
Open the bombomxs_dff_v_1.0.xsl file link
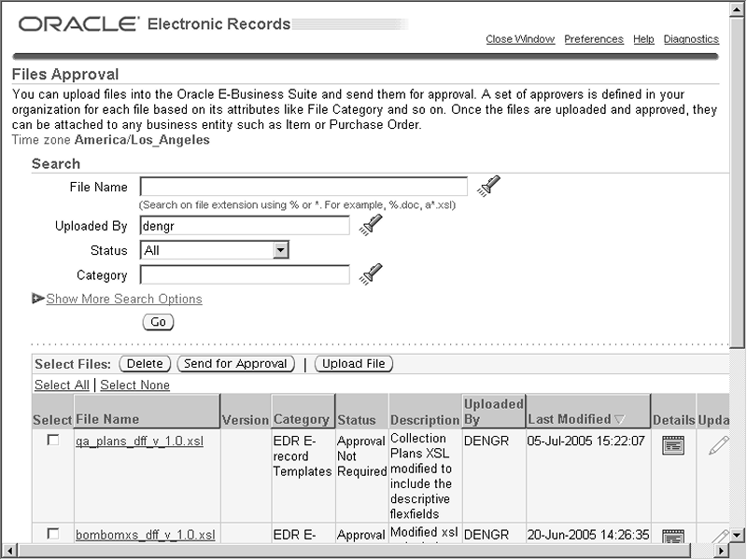pos(146,535)
